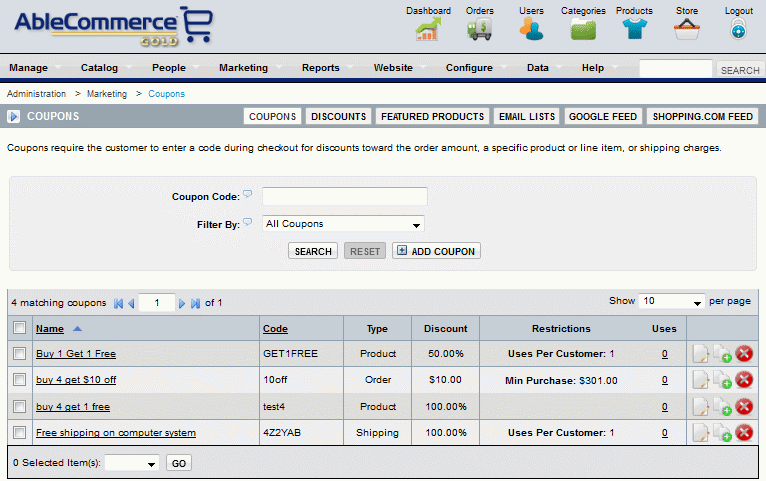Delete the buy 4 get 1 free coupon

pyautogui.click(x=744, y=406)
